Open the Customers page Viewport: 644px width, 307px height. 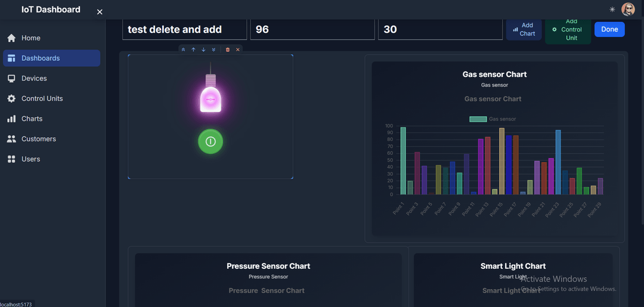tap(38, 139)
